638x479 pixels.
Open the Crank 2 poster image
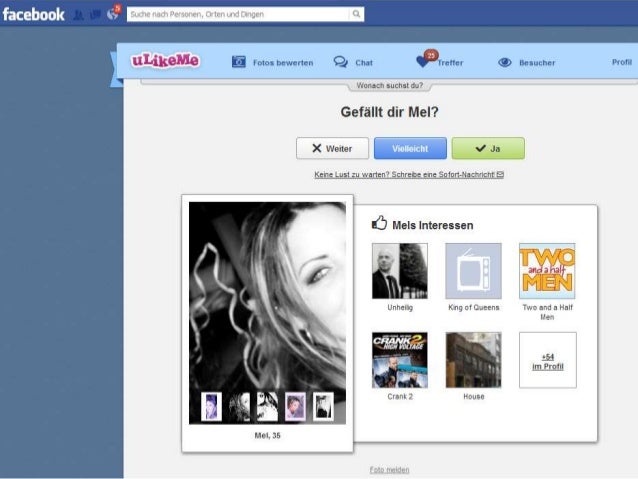pos(400,360)
